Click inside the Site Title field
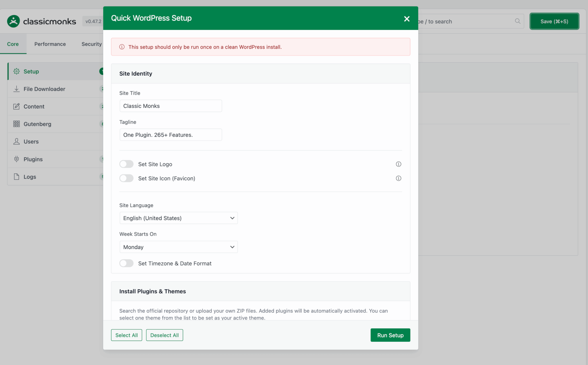Screen dimensions: 588x365 [171, 106]
